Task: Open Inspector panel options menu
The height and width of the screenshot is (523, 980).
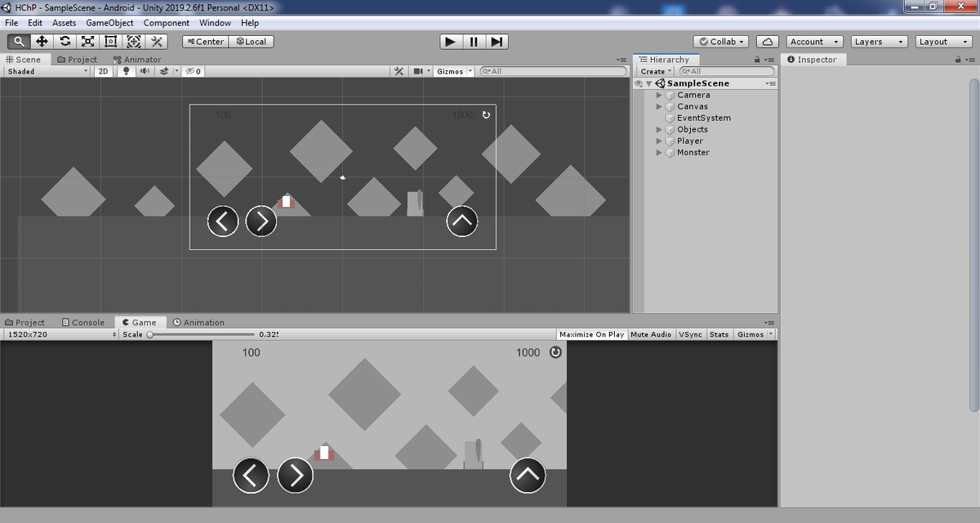Action: point(969,60)
